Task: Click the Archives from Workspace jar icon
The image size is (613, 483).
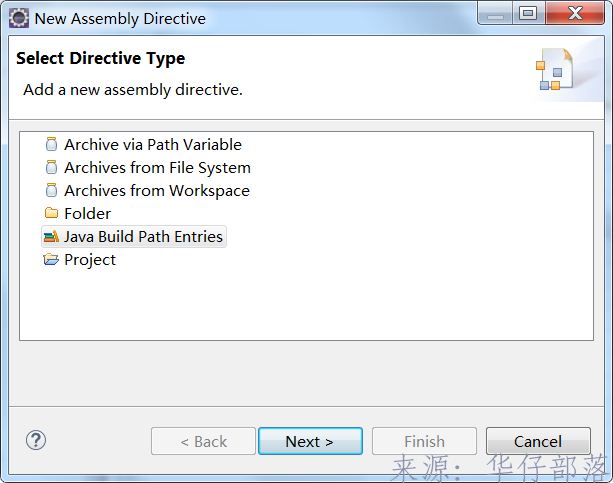Action: pos(51,190)
